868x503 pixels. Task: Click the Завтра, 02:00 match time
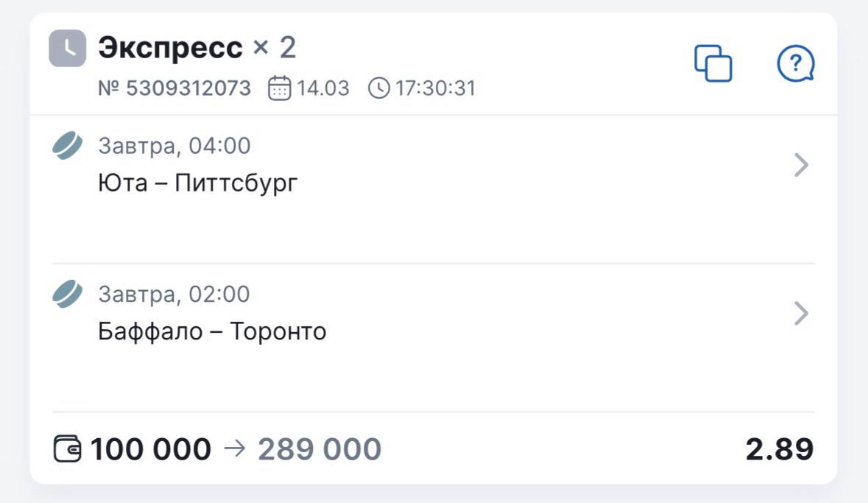[174, 295]
